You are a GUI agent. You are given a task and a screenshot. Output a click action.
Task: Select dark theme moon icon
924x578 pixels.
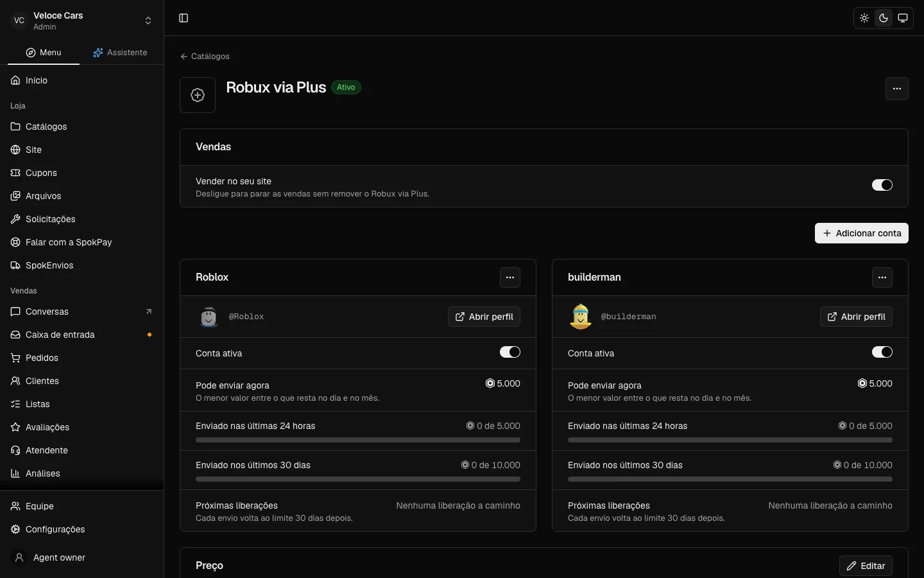[884, 18]
